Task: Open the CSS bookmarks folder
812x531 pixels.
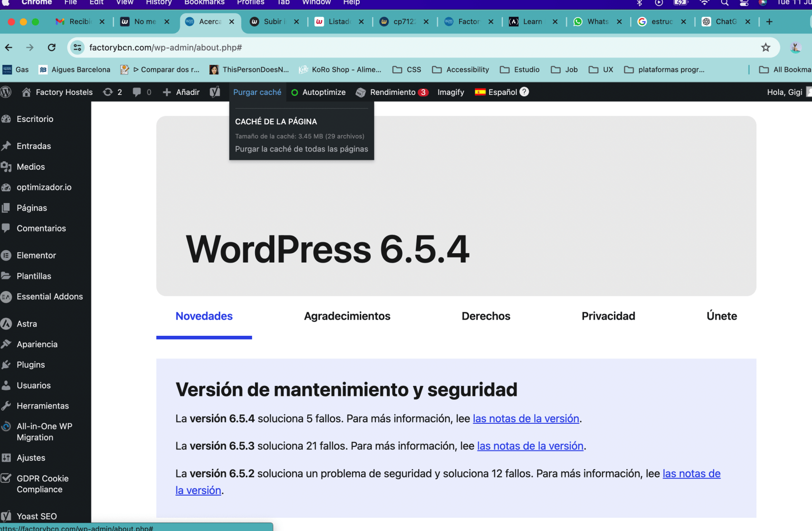Action: (407, 69)
